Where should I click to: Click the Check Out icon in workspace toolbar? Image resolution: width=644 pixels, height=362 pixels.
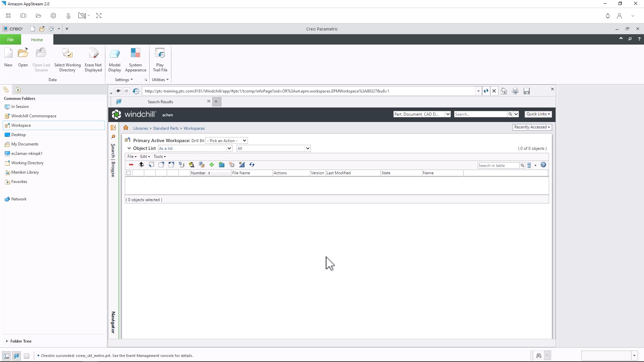pos(161,165)
